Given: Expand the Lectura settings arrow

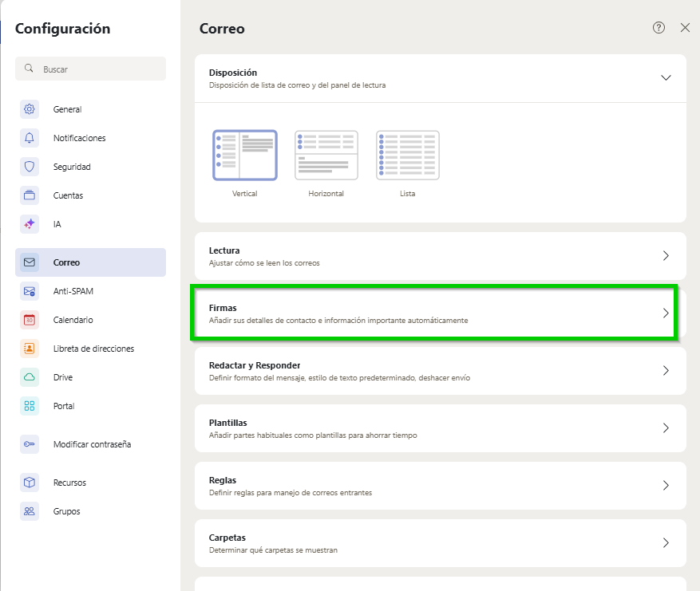Looking at the screenshot, I should (666, 256).
